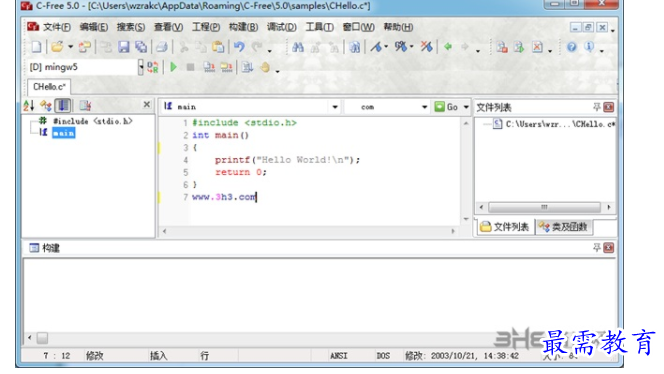Switch to the 类及函数 bottom tab
The image size is (664, 374).
(x=564, y=227)
